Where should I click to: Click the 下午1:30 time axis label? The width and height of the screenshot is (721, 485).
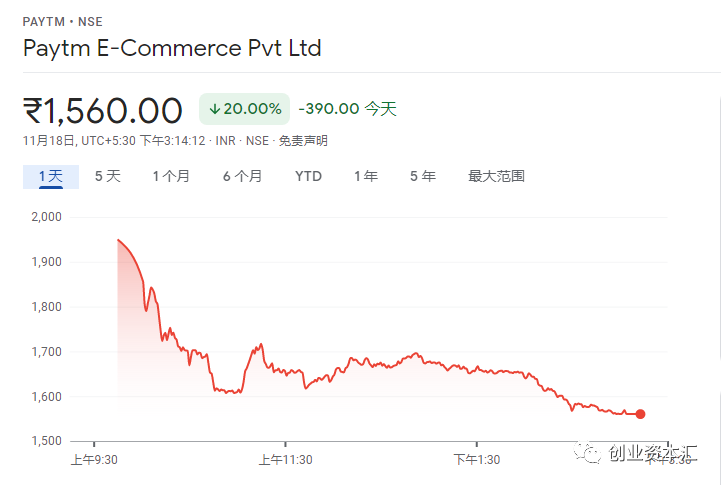(477, 460)
